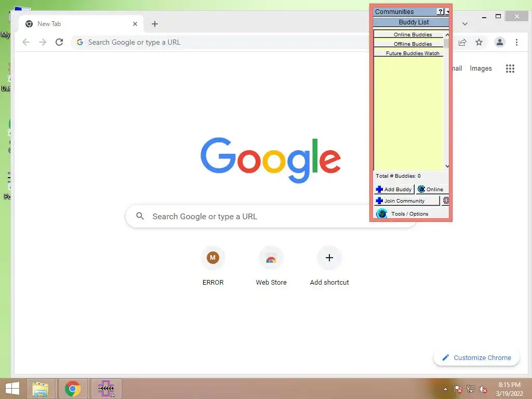Expand the Offline Buddies group

tap(408, 44)
